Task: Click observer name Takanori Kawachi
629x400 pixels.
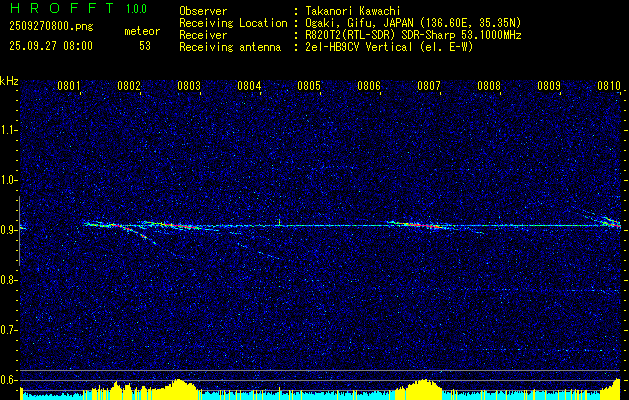Action: pyautogui.click(x=353, y=11)
